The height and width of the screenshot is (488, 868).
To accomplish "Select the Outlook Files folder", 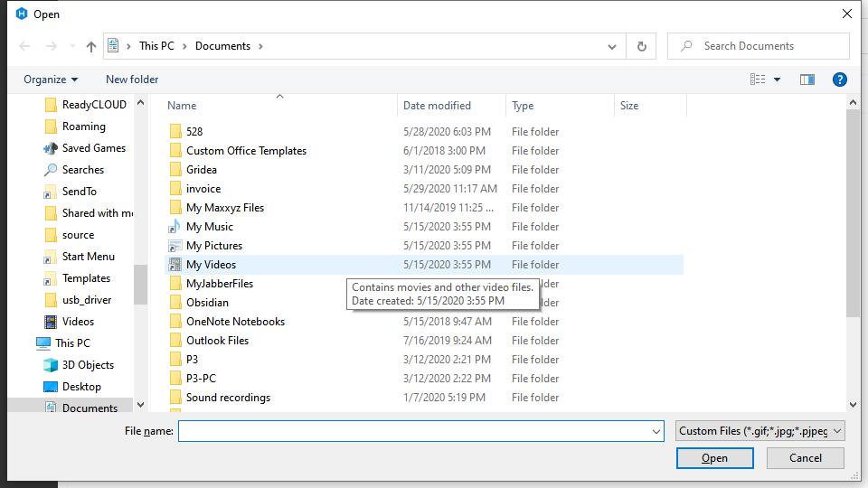I will click(x=209, y=341).
